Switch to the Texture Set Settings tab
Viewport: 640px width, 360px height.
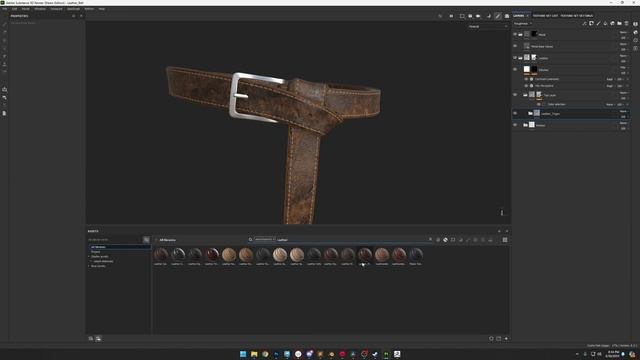[576, 16]
